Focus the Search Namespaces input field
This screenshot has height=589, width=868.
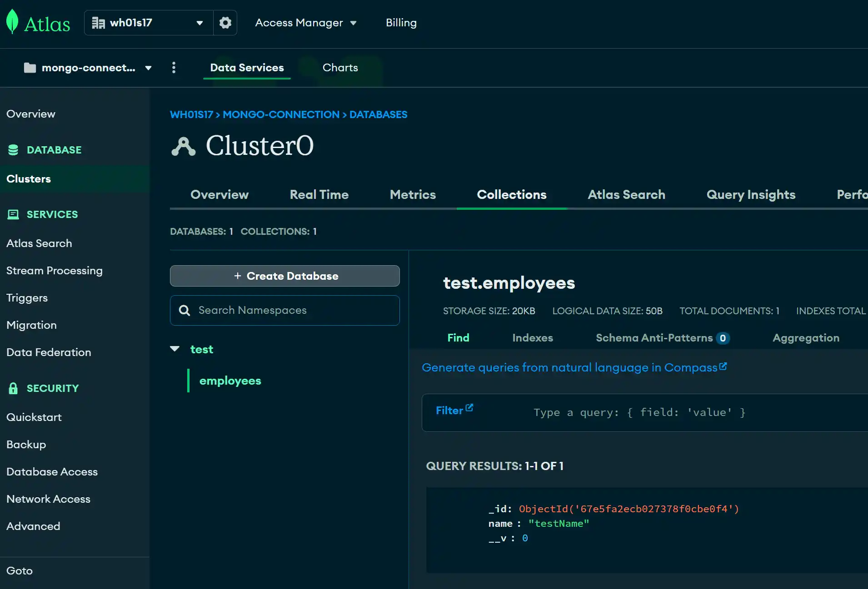285,310
